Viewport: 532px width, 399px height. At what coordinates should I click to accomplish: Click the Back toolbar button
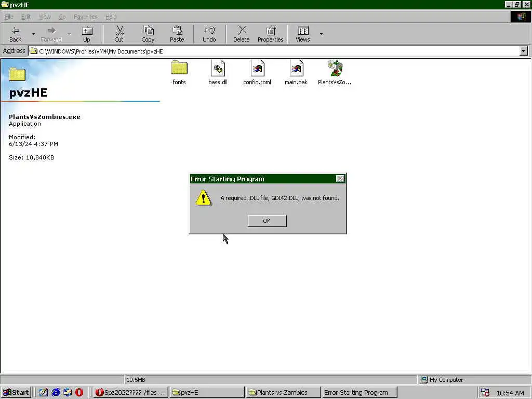click(x=15, y=34)
